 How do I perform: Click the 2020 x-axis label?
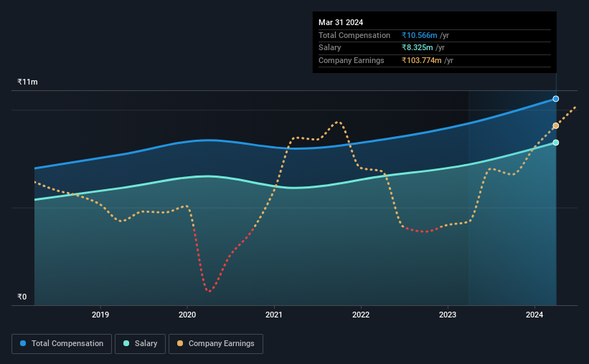(x=187, y=315)
